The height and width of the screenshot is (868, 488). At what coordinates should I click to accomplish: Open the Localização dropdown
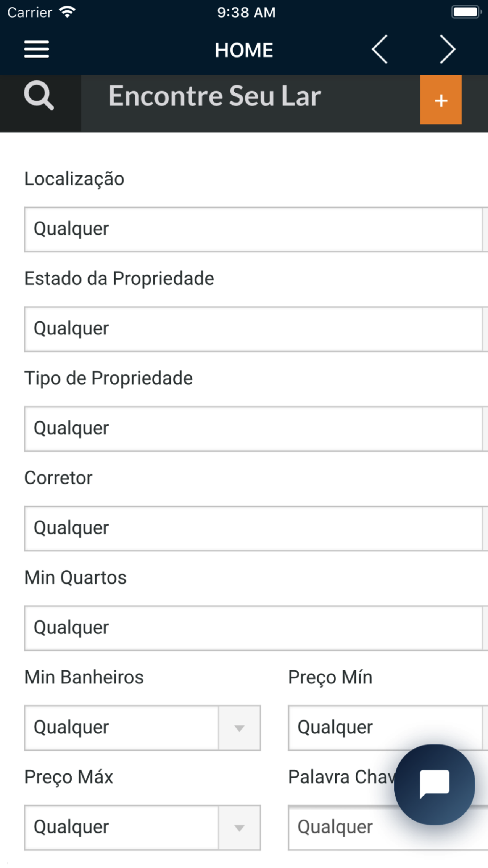[x=254, y=229]
